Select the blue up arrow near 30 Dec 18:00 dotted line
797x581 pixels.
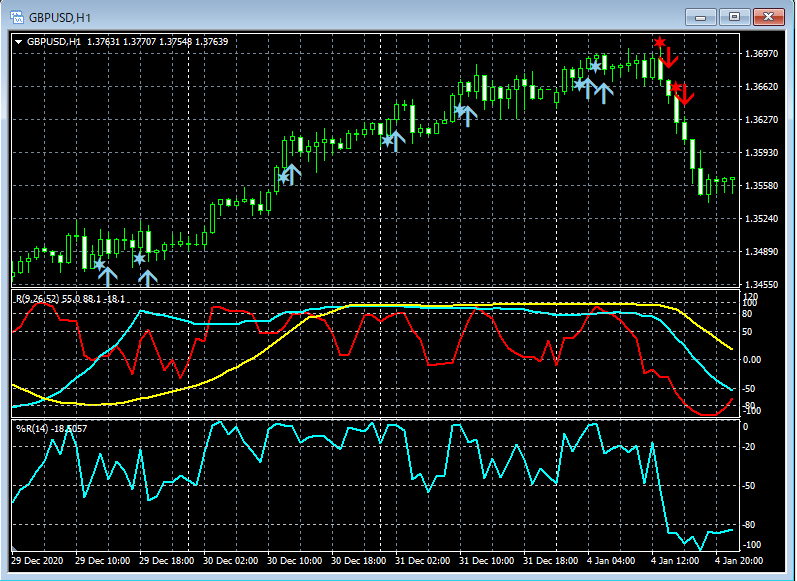[396, 141]
